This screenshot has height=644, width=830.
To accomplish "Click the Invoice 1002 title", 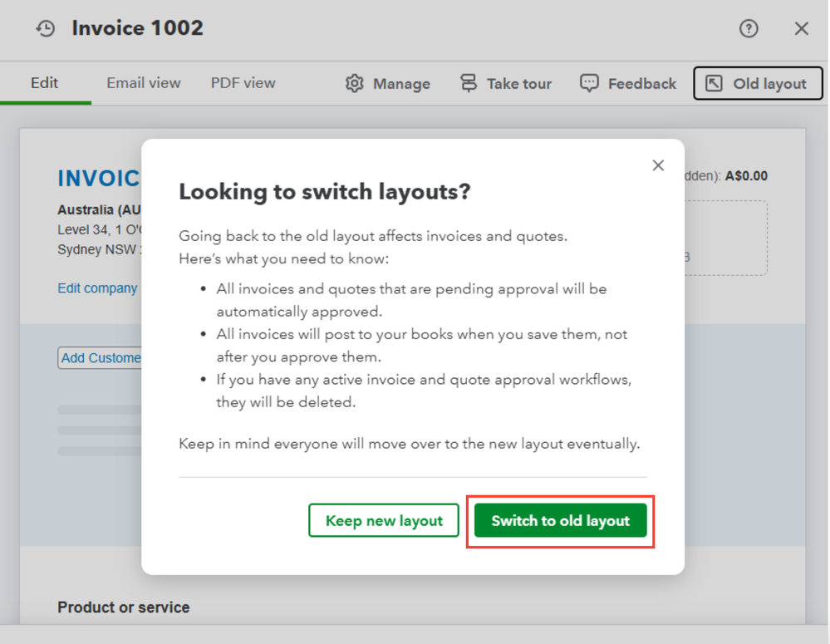I will click(137, 28).
